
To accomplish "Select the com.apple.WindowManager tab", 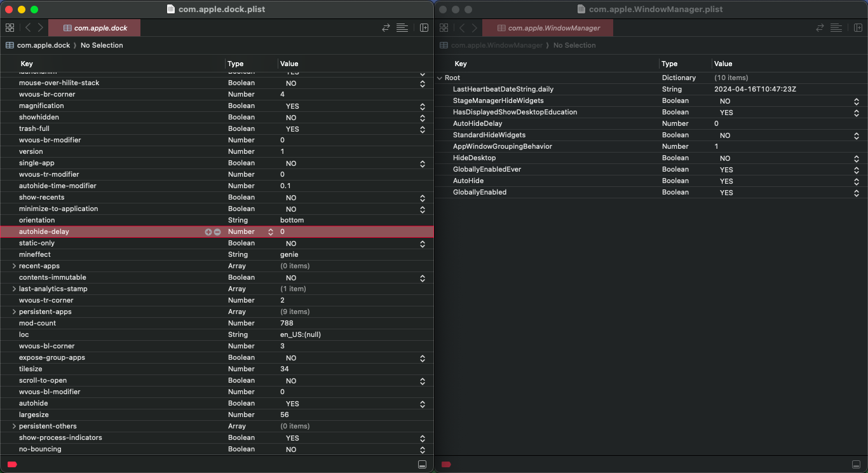I will (548, 28).
